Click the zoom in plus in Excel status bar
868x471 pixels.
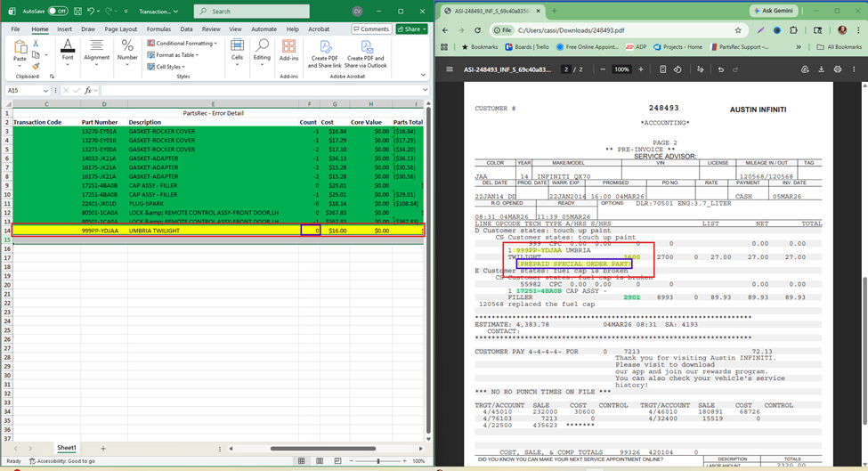[405, 461]
